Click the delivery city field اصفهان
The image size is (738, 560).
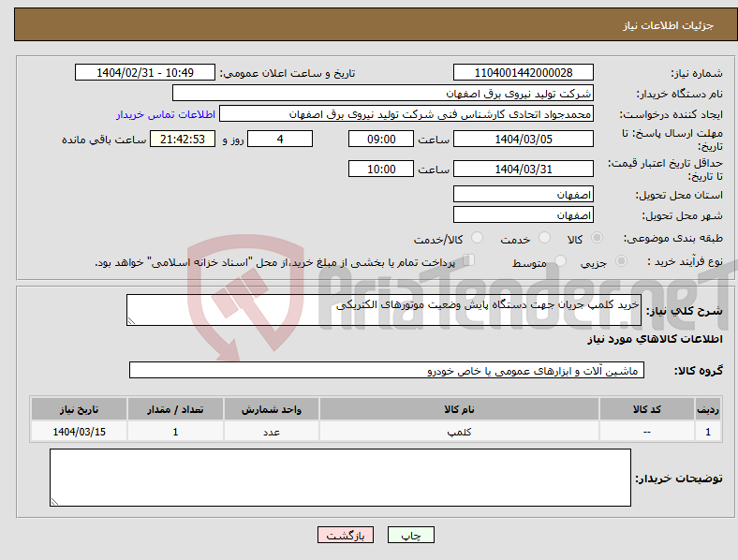(x=524, y=214)
